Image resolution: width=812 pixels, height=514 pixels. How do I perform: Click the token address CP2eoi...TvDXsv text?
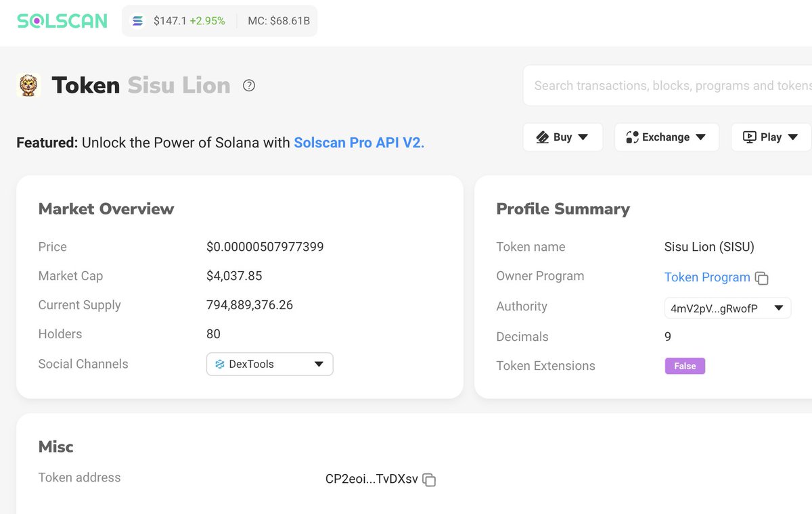pos(371,480)
